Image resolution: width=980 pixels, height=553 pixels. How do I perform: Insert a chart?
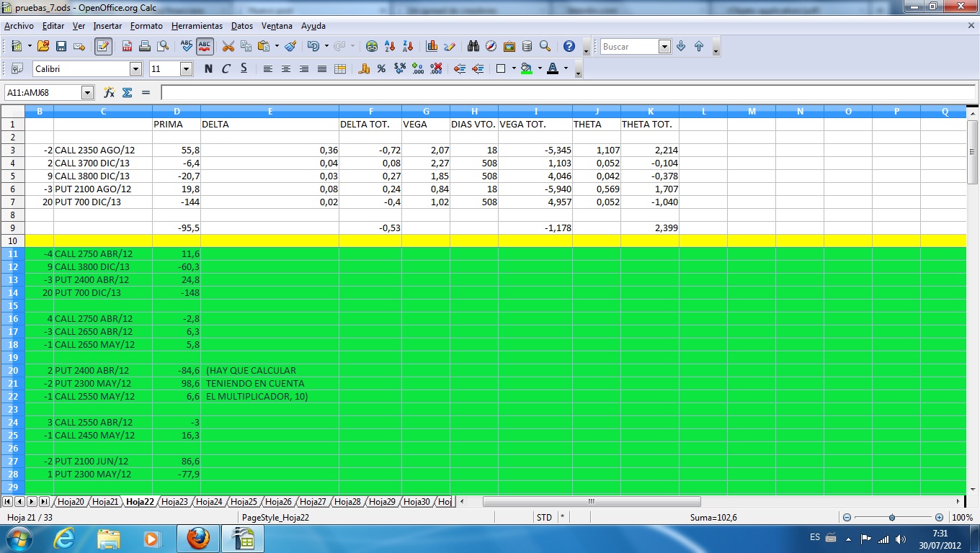432,47
